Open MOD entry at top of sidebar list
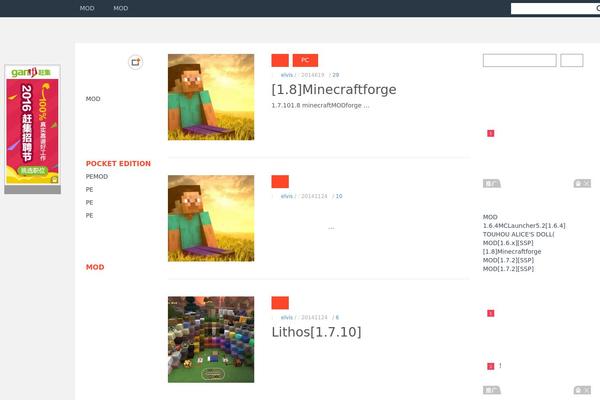This screenshot has width=600, height=400. point(490,217)
